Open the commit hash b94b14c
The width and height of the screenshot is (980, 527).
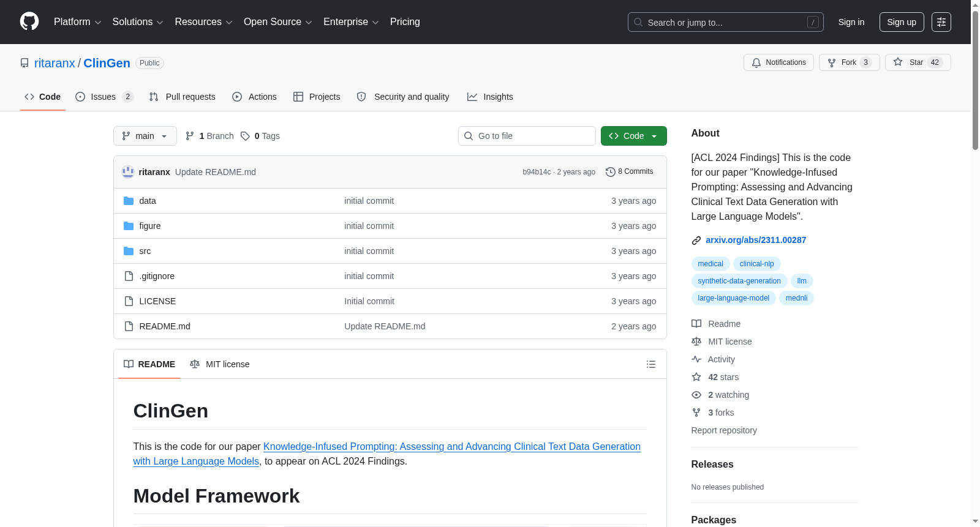[x=537, y=172]
